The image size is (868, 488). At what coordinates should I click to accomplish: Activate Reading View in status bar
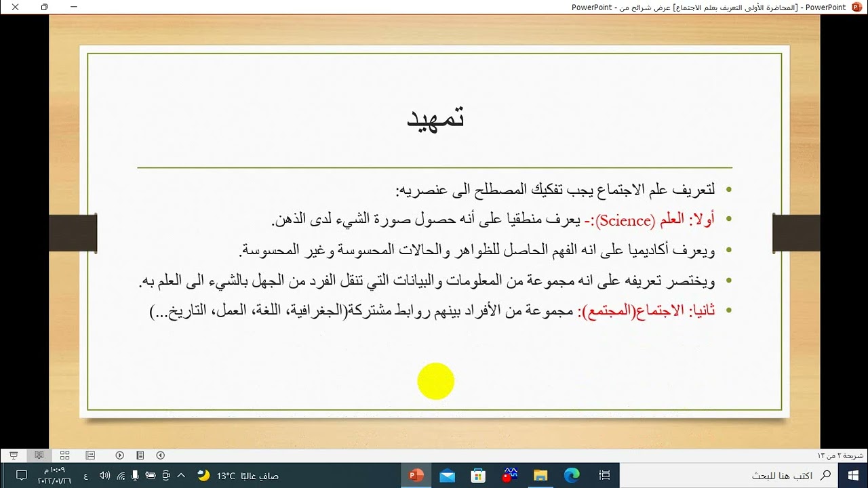point(39,455)
